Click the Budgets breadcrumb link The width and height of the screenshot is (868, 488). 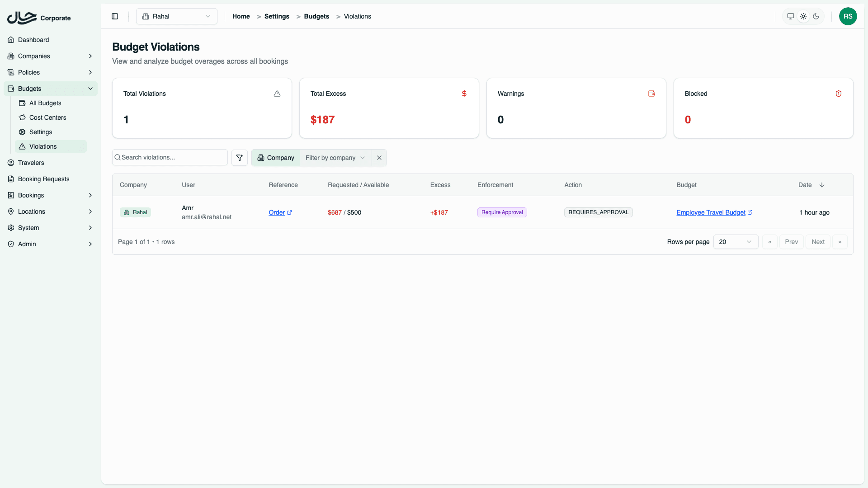316,16
